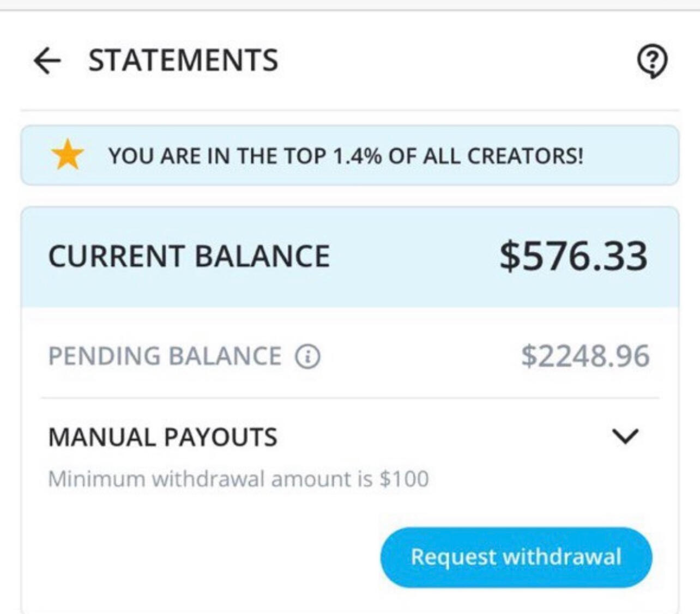Click the word CREATORS! in the banner
Viewport: 700px width, 614px height.
pyautogui.click(x=525, y=156)
